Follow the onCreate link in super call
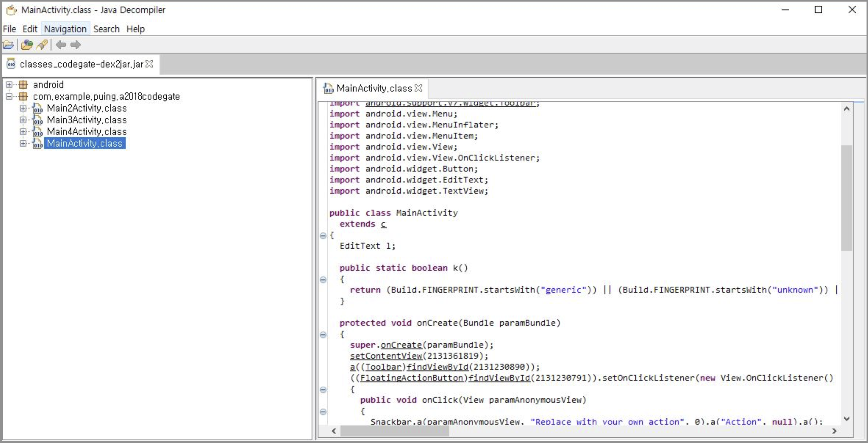The height and width of the screenshot is (443, 868). 401,345
